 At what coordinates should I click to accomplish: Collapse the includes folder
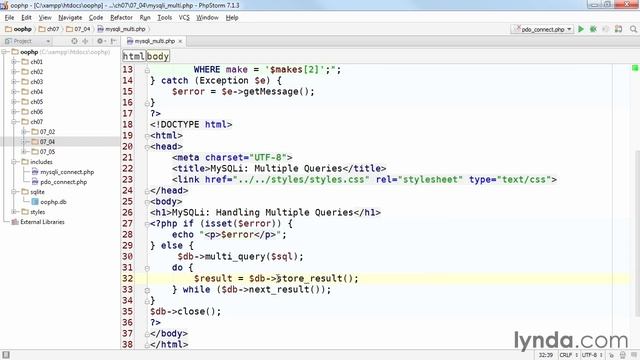click(14, 162)
